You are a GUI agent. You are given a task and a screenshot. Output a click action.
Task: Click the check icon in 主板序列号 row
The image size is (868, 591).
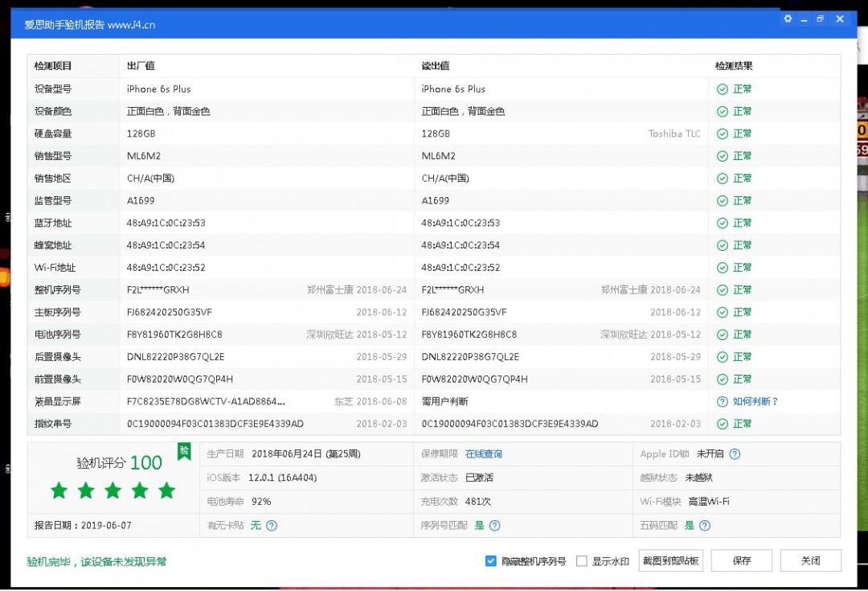point(722,313)
